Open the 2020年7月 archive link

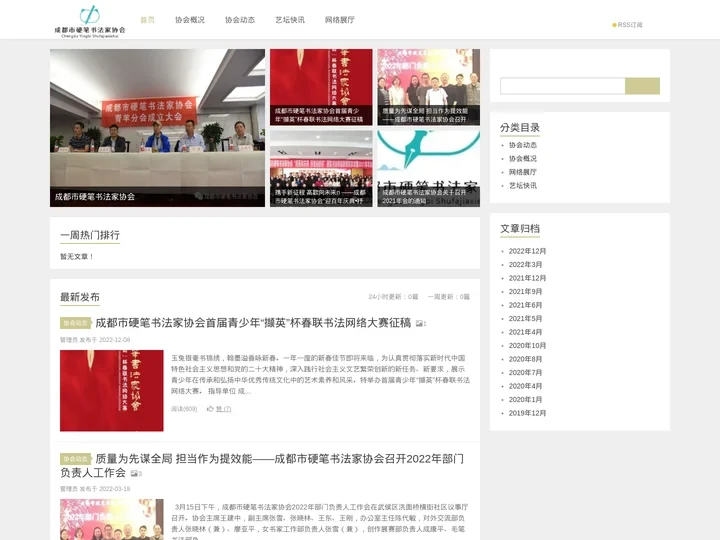(525, 372)
